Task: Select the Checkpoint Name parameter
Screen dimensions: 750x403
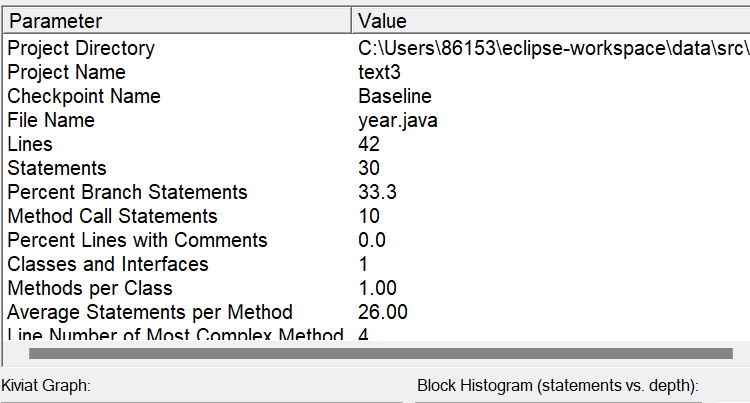Action: point(84,96)
